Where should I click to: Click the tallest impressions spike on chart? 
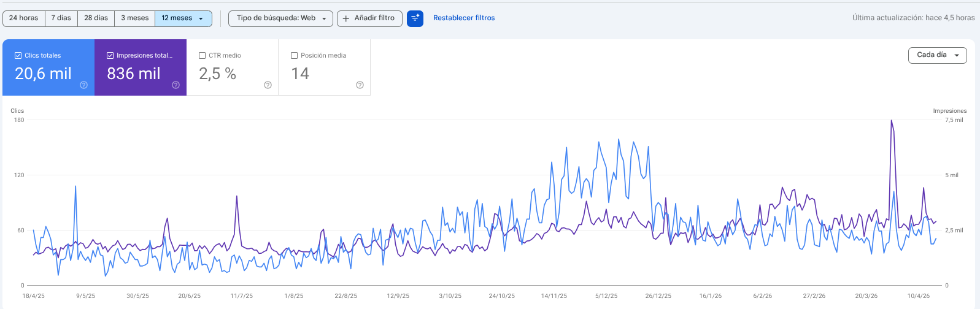click(x=891, y=121)
